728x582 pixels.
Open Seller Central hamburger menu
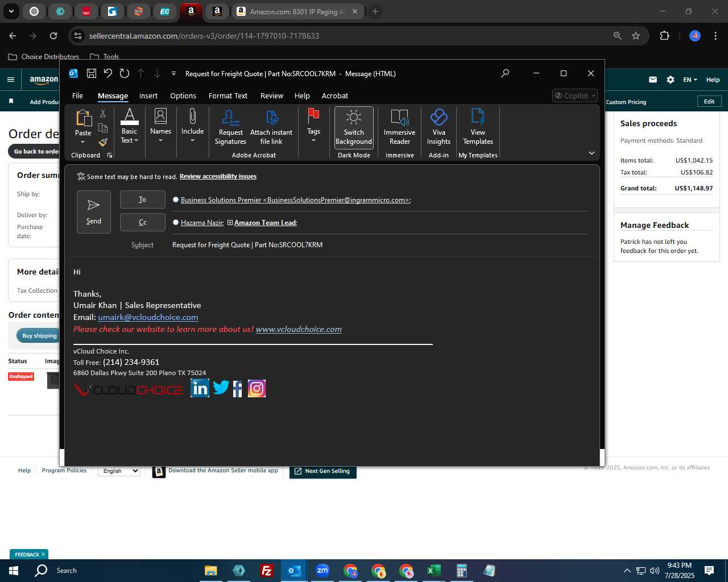coord(11,80)
